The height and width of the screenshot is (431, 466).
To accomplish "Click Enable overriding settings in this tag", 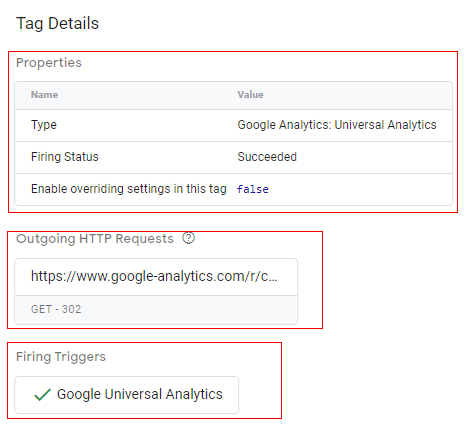I will [129, 189].
